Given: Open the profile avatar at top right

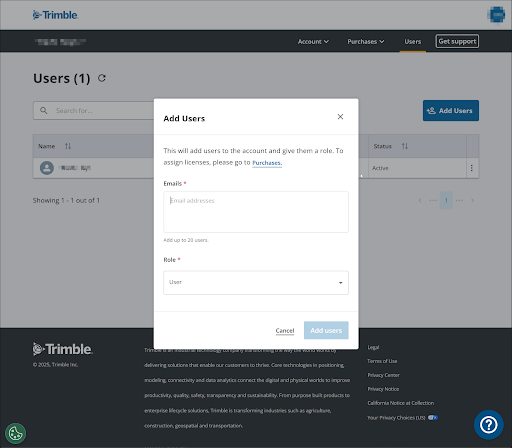Looking at the screenshot, I should 496,15.
